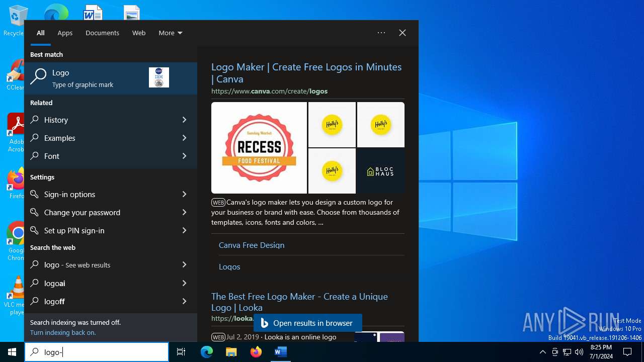This screenshot has width=644, height=362.
Task: Open Microsoft Edge in the taskbar
Action: [207, 352]
